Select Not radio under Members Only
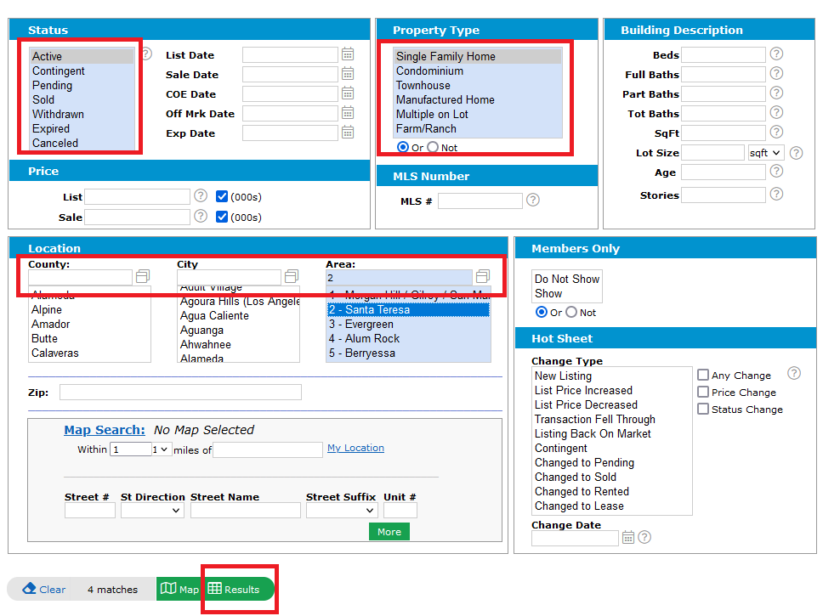The height and width of the screenshot is (616, 840). click(571, 312)
